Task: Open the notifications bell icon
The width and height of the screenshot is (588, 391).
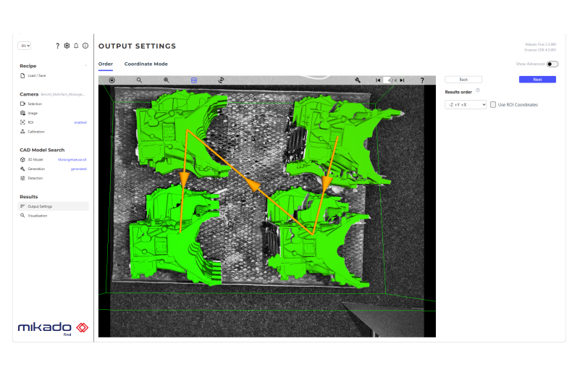Action: [x=76, y=46]
